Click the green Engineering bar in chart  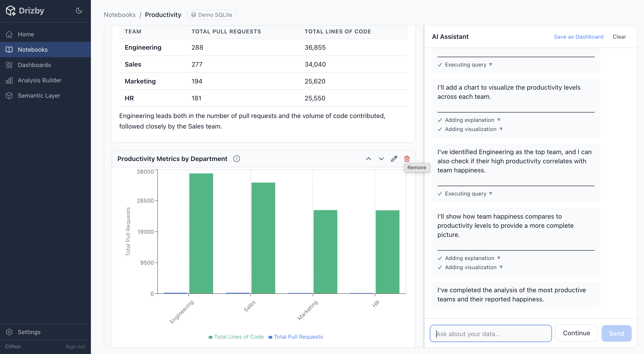(x=201, y=233)
